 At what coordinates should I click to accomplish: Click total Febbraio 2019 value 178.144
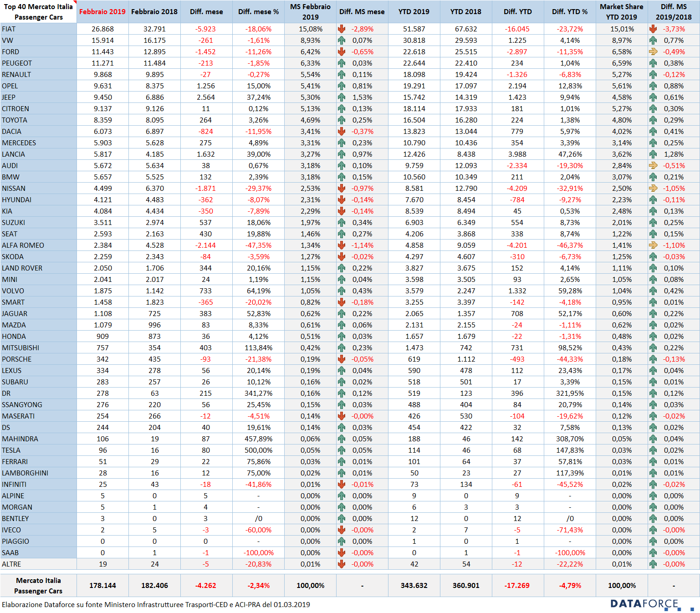[x=102, y=585]
